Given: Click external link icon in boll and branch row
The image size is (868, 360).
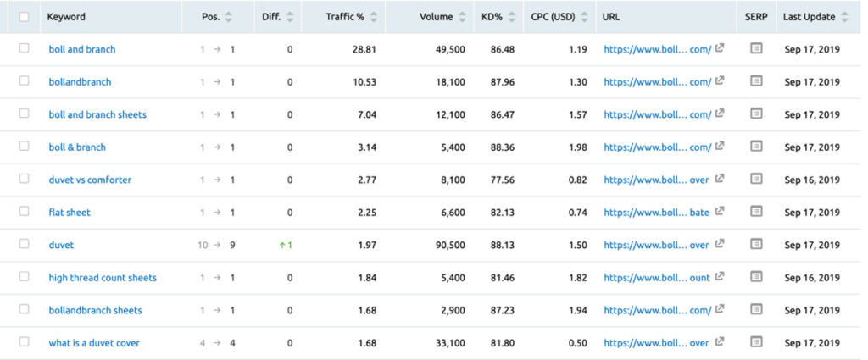Looking at the screenshot, I should (720, 48).
